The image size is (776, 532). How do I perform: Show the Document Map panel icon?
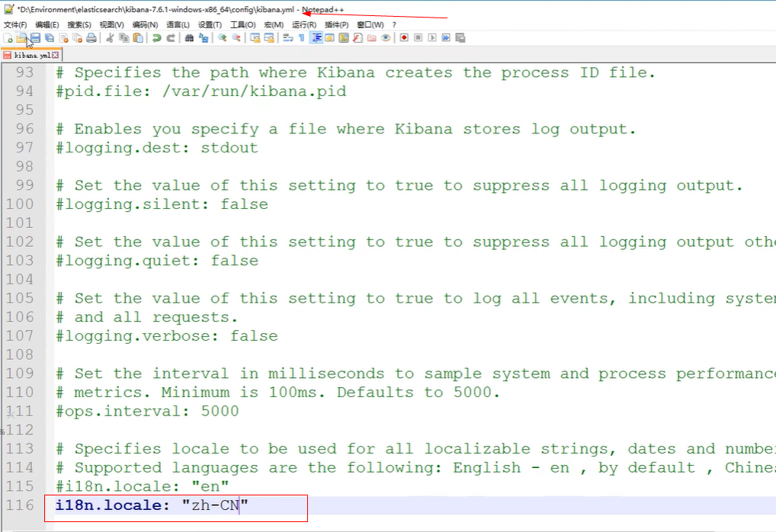pos(344,38)
